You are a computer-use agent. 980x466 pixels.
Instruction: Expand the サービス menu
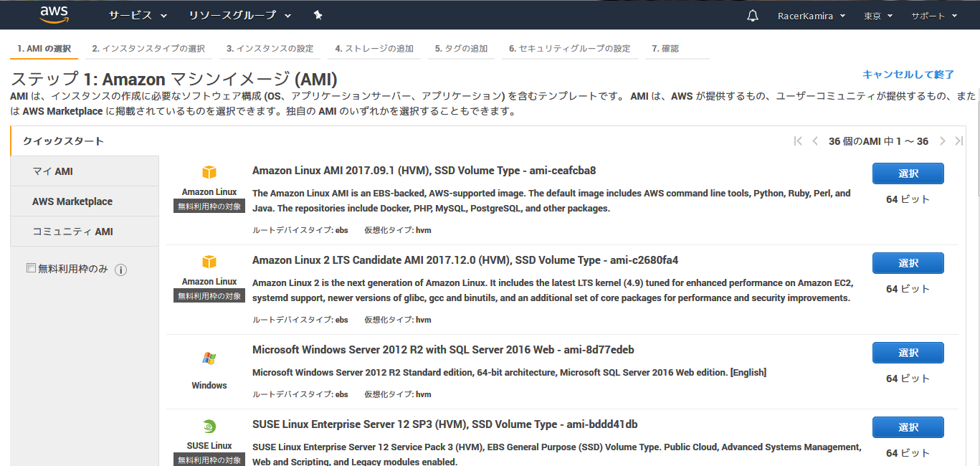tap(138, 15)
